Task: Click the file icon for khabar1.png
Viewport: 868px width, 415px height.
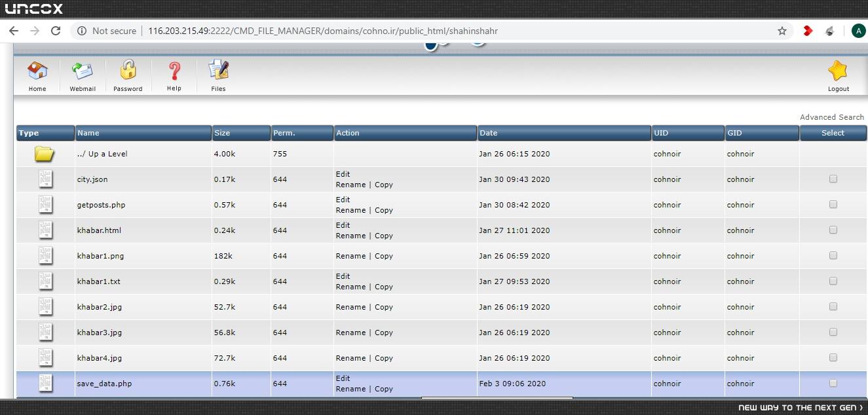Action: point(45,255)
